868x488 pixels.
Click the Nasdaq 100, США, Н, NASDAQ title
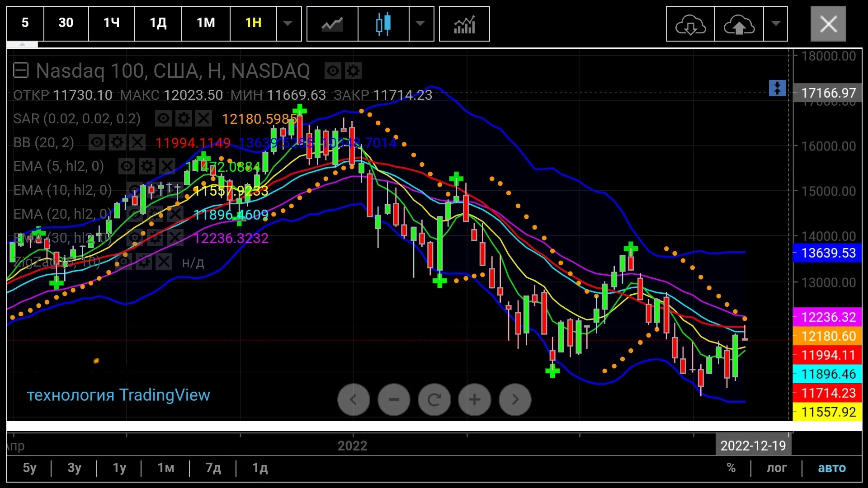coord(173,71)
